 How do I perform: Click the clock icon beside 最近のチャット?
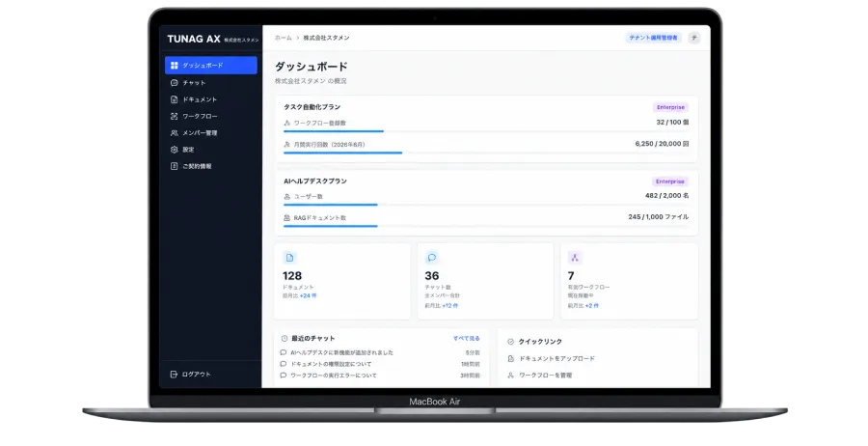point(285,339)
